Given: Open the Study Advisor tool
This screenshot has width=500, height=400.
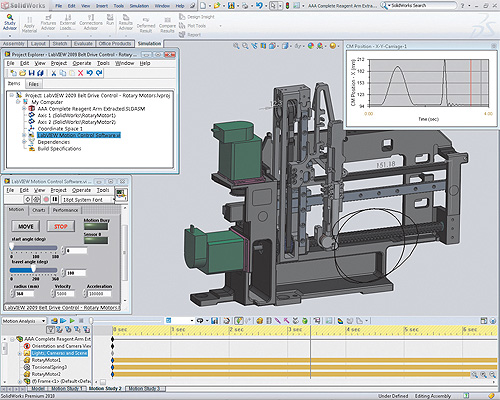Looking at the screenshot, I should (10, 23).
